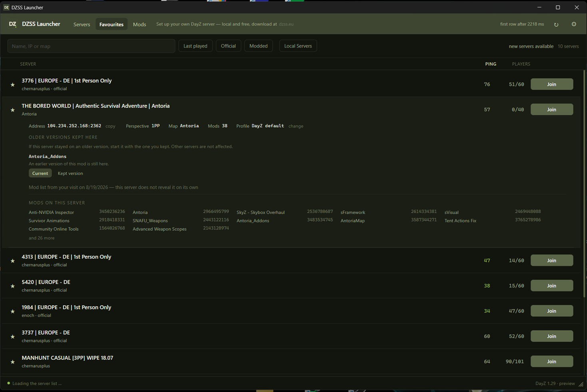Click the Tent Actions Fix mod
Screen dimensions: 587x392
click(x=461, y=221)
